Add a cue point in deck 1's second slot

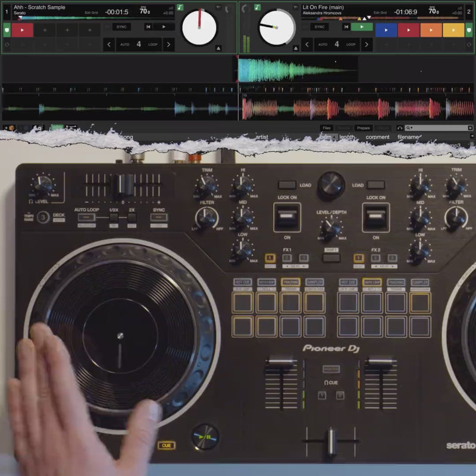pyautogui.click(x=45, y=30)
